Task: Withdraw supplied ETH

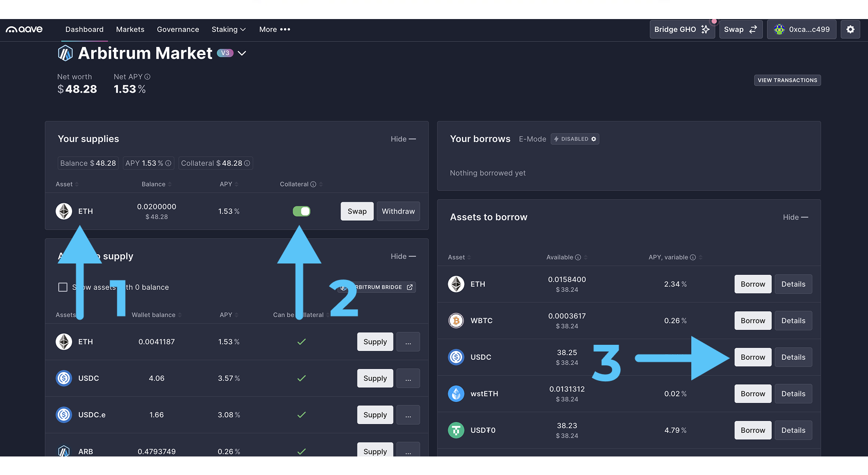Action: click(x=398, y=211)
